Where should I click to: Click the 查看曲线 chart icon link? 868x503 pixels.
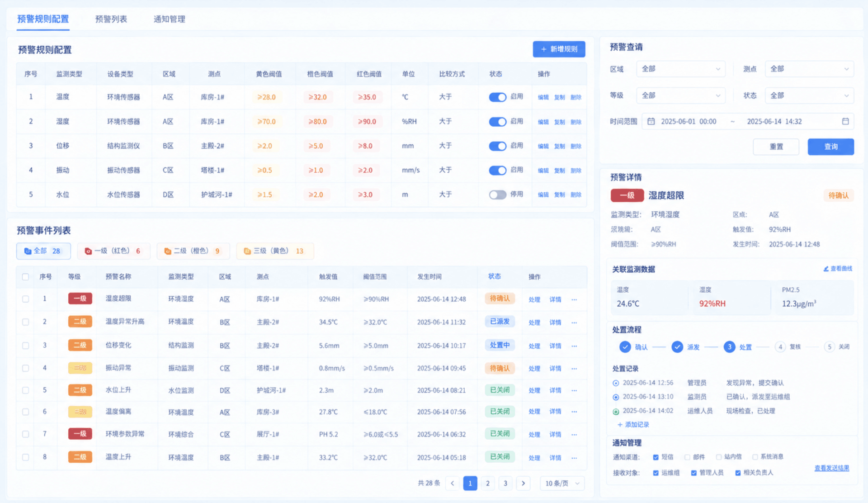[838, 269]
